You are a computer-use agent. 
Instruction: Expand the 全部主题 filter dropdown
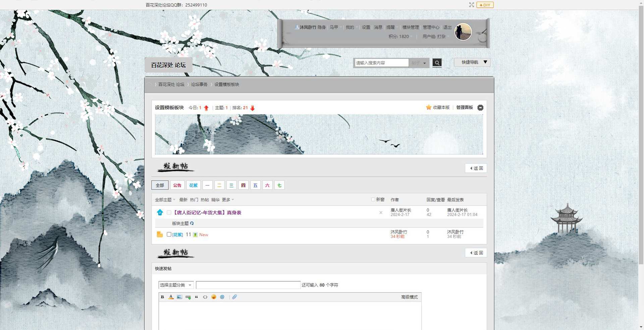click(x=165, y=200)
